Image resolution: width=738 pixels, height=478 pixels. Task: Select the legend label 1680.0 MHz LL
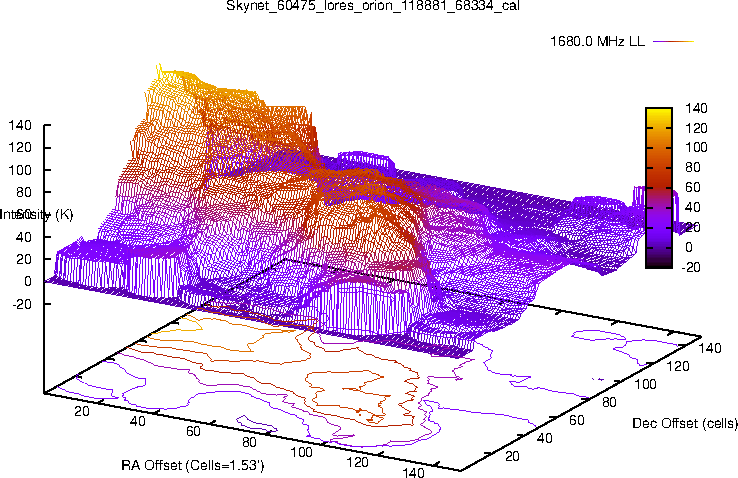pyautogui.click(x=597, y=41)
